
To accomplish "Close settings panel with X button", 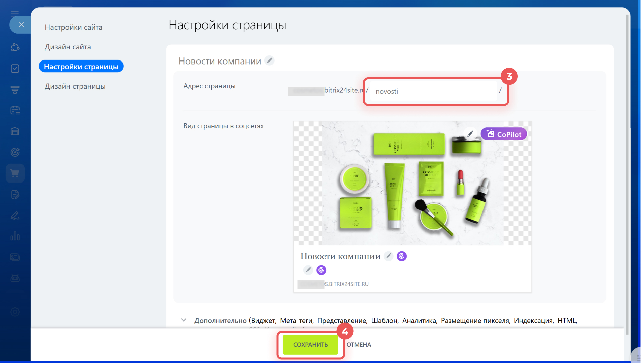I will (x=21, y=25).
